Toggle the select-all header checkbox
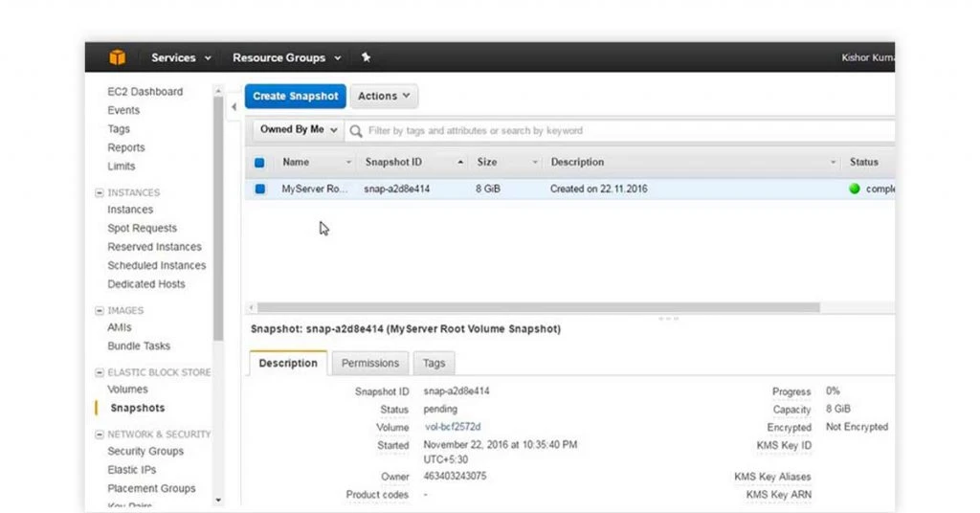 (x=259, y=163)
